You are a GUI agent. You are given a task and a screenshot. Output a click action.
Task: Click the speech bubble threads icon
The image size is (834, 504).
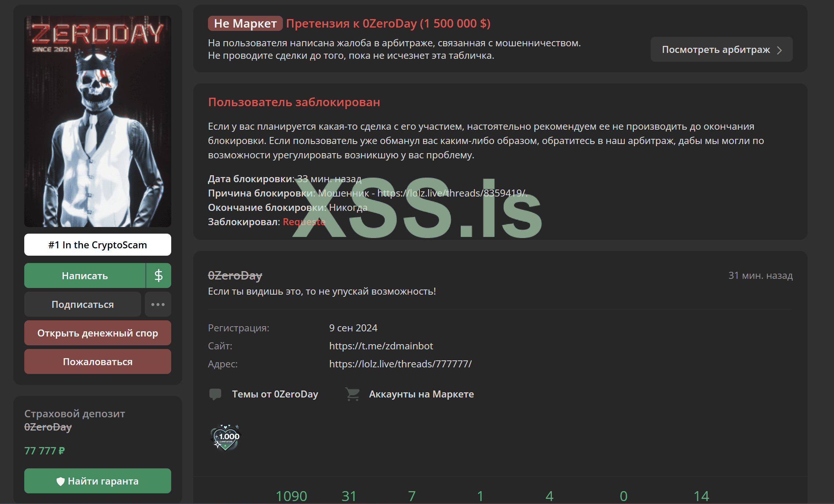(x=215, y=394)
